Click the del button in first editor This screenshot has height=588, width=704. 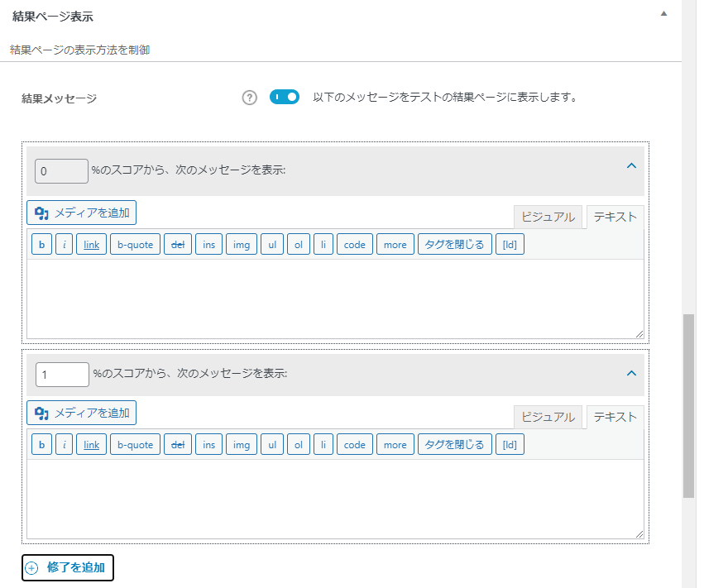click(178, 245)
